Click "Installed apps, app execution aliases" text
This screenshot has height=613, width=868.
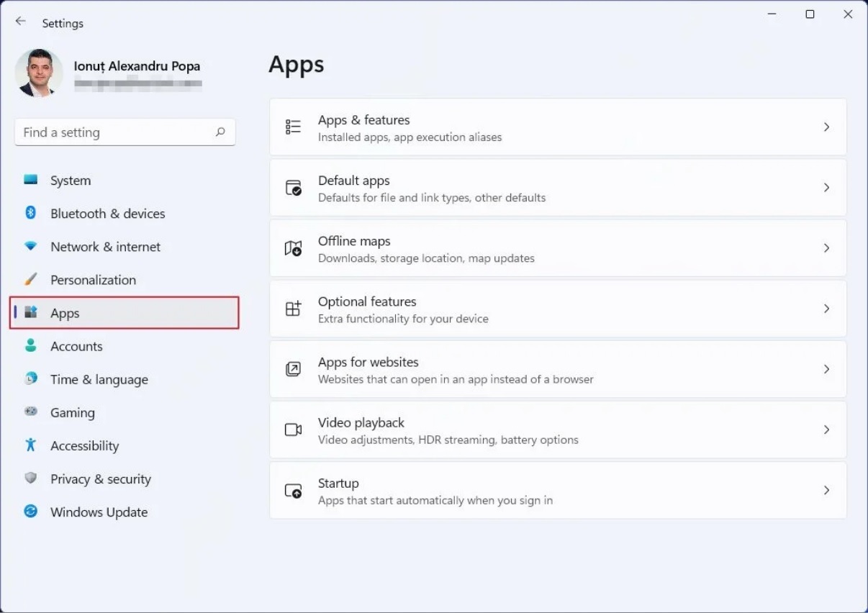(x=410, y=137)
